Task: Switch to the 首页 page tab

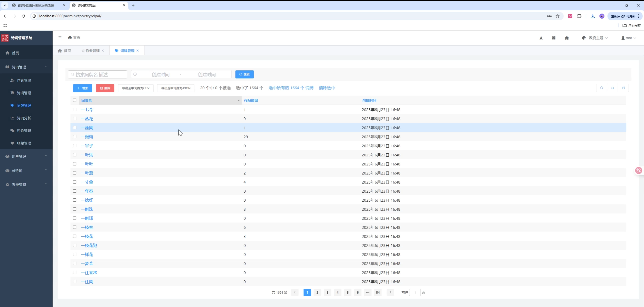Action: (64, 51)
